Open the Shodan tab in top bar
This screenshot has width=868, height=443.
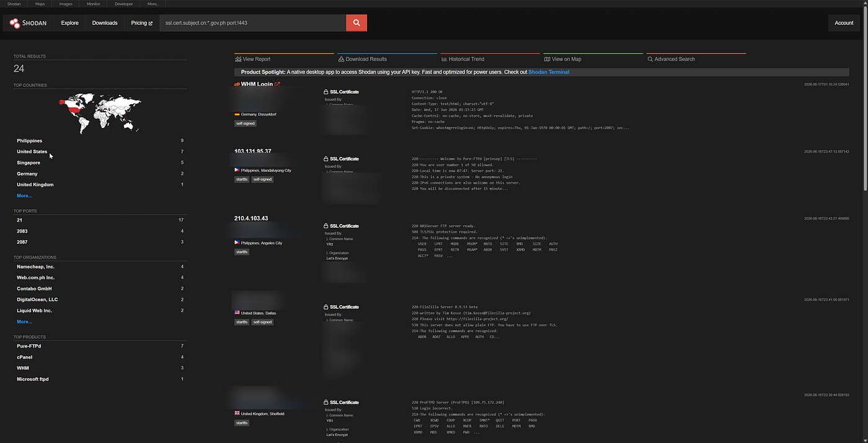[14, 4]
